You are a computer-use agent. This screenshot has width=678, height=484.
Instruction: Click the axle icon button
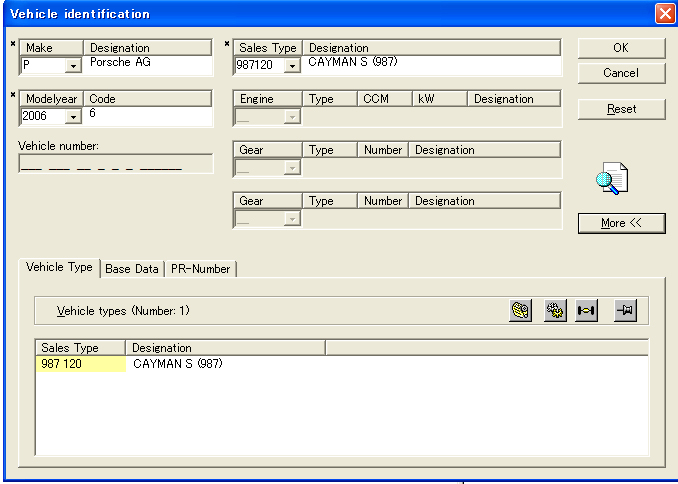[587, 311]
